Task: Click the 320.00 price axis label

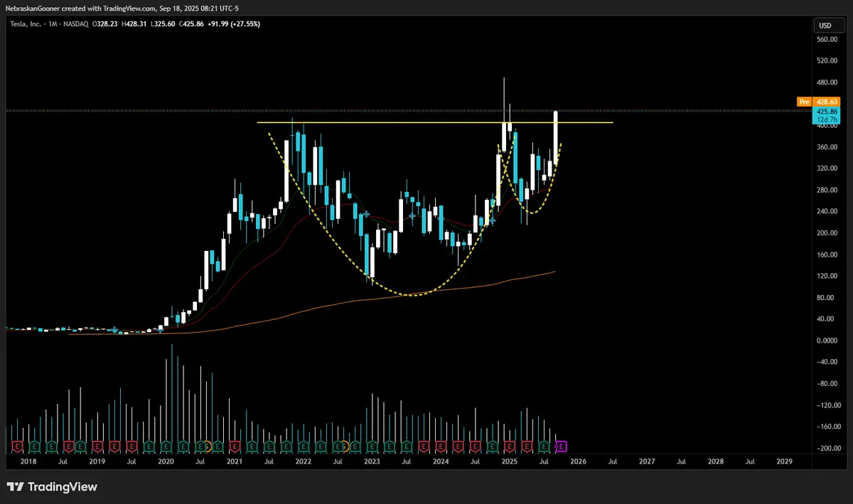Action: pyautogui.click(x=827, y=168)
